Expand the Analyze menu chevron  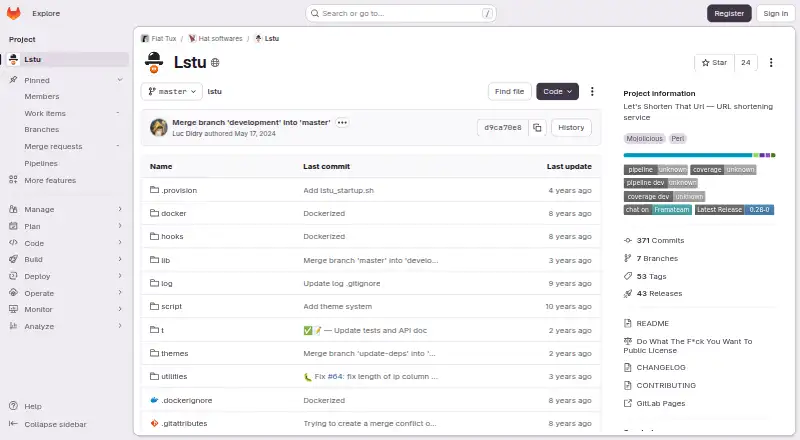click(120, 326)
